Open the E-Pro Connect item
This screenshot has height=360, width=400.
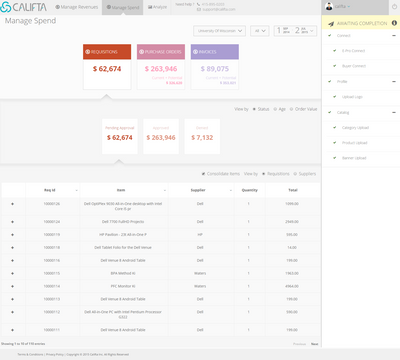[353, 51]
